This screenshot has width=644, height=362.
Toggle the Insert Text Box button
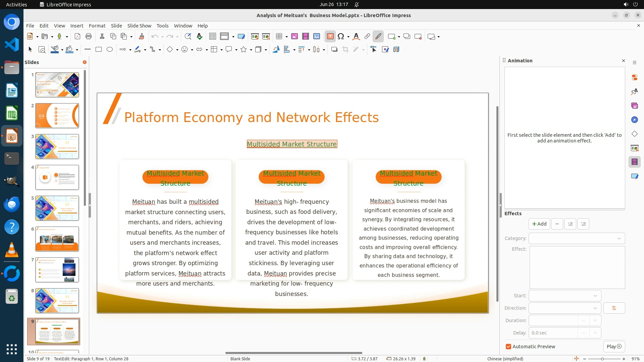pos(330,37)
